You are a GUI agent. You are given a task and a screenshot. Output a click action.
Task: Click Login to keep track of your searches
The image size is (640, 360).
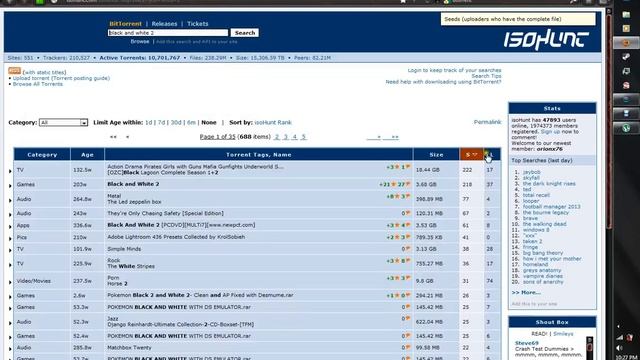tap(454, 70)
